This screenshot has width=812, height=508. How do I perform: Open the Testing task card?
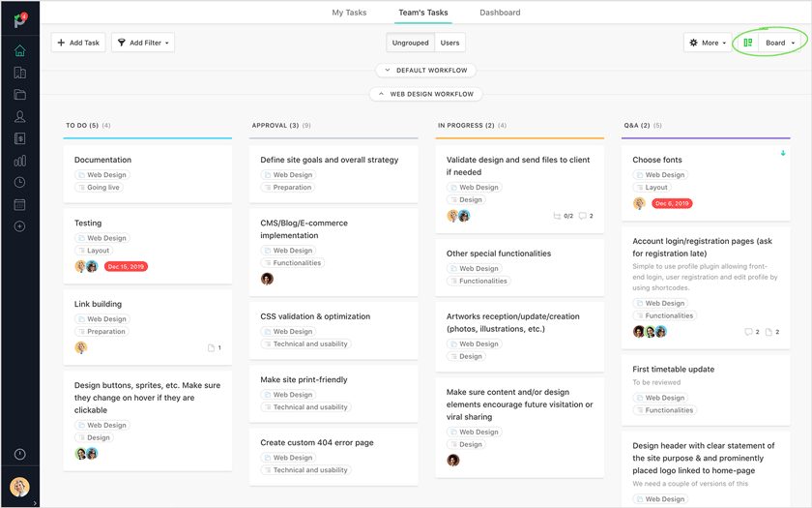click(x=148, y=246)
